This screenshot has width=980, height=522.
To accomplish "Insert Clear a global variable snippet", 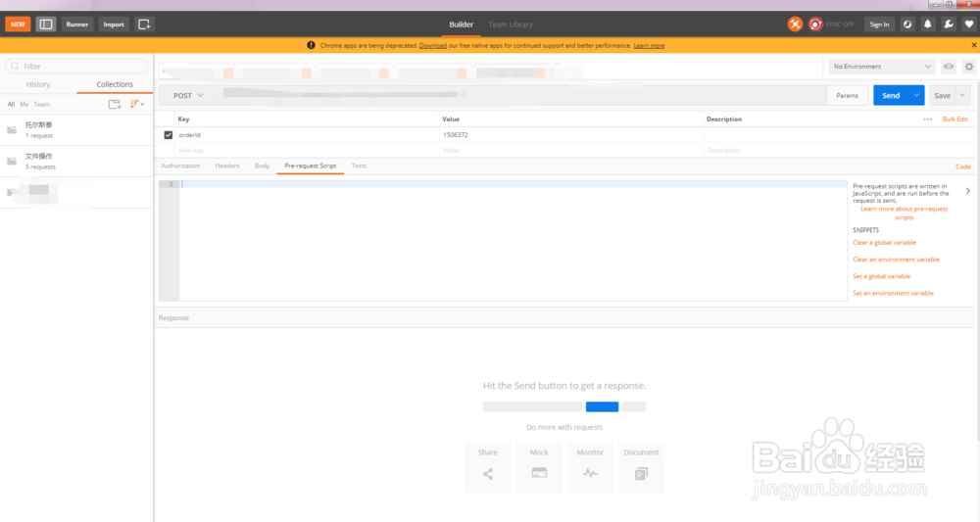I will pos(884,242).
